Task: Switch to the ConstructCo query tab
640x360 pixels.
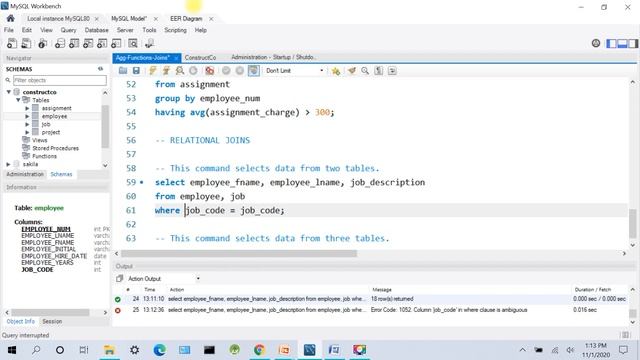Action: pyautogui.click(x=200, y=58)
